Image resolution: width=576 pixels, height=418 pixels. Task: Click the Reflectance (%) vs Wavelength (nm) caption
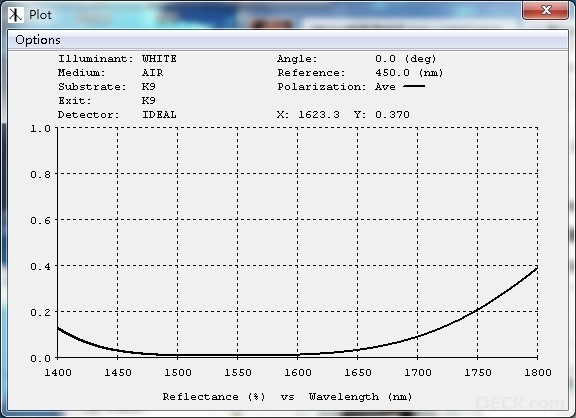(287, 397)
